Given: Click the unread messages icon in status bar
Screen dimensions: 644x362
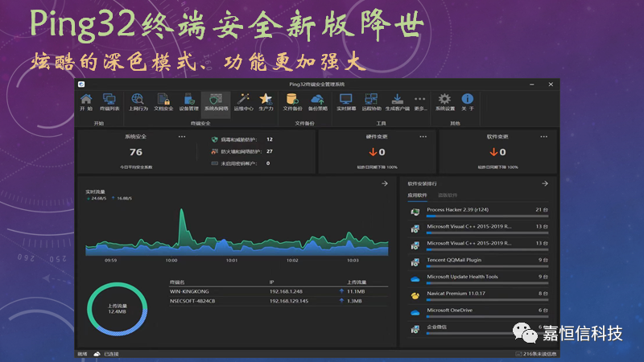Looking at the screenshot, I should click(518, 354).
